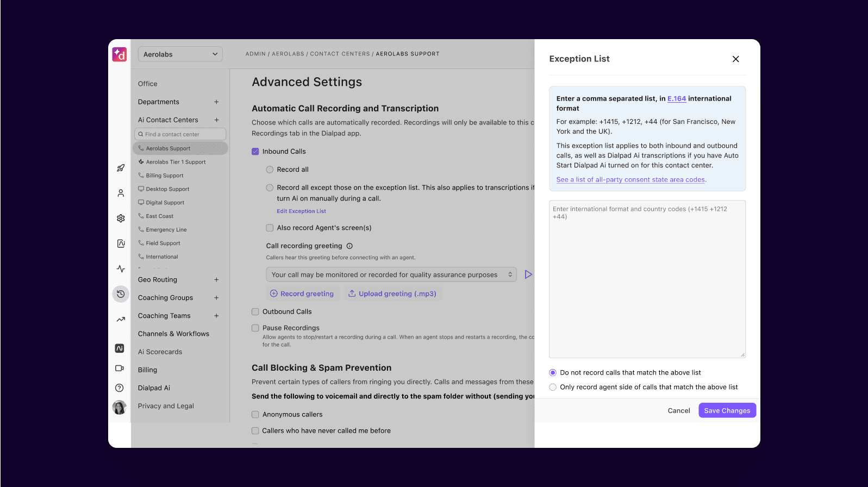
Task: Open the rocket launch icon in sidebar
Action: [x=121, y=168]
